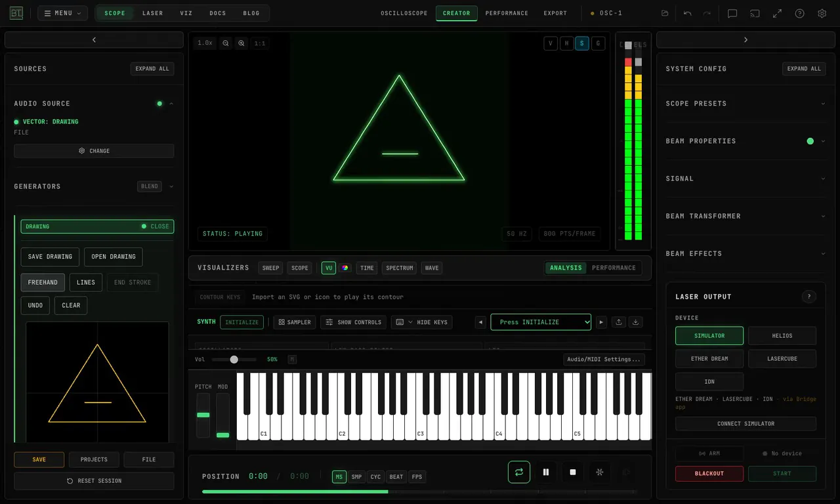Click the open folder icon in top bar
840x504 pixels.
[x=665, y=13]
